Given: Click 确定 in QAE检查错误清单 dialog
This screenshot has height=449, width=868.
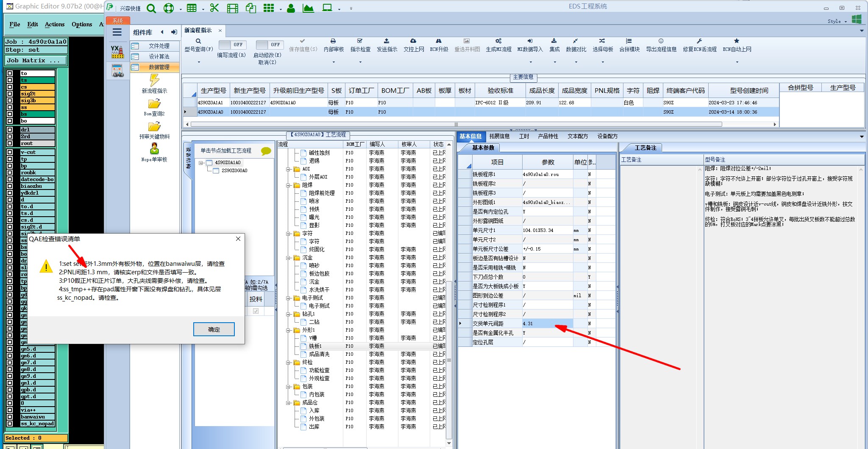Looking at the screenshot, I should pyautogui.click(x=214, y=329).
